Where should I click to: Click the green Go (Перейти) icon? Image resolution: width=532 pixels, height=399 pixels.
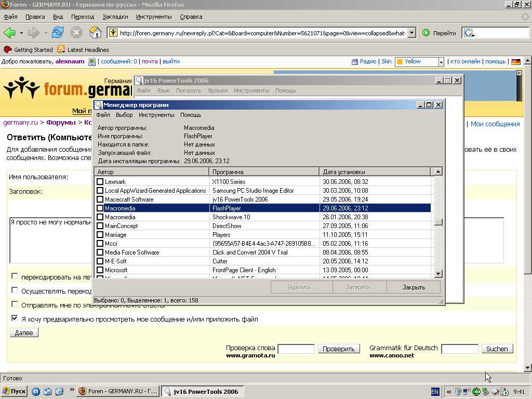point(426,33)
